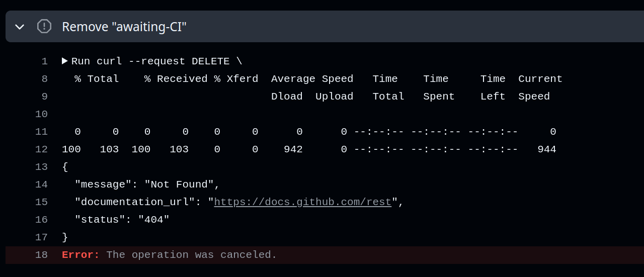The image size is (644, 277).
Task: Select the empty line number 10
Action: 41,114
